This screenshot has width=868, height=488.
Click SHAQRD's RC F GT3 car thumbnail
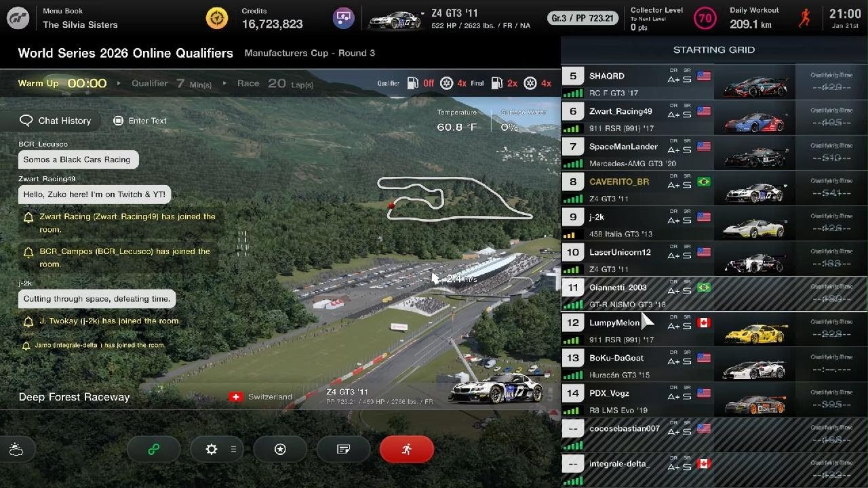[755, 86]
